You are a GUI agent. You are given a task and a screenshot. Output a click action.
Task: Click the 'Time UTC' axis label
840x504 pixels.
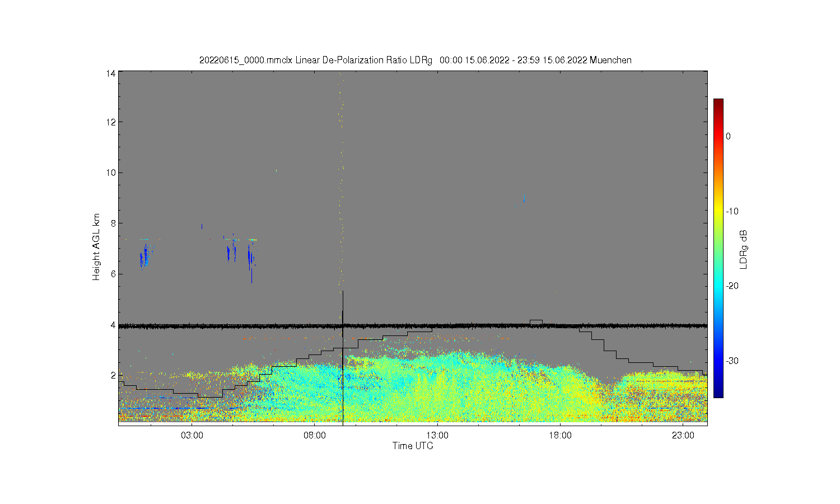point(413,446)
